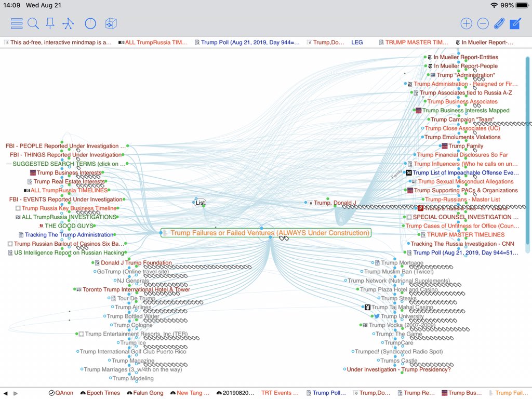Tap the 3D cube icon
This screenshot has width=532, height=399.
coord(111,23)
